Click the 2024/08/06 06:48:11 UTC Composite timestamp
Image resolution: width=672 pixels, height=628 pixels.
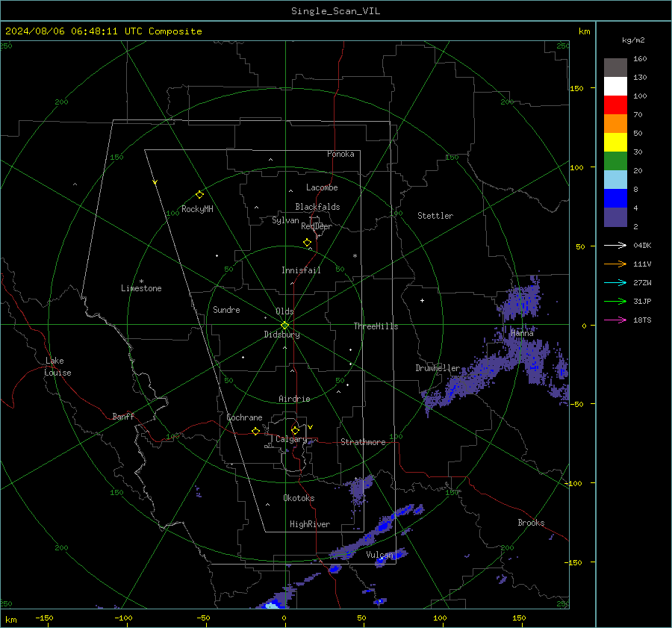(103, 31)
